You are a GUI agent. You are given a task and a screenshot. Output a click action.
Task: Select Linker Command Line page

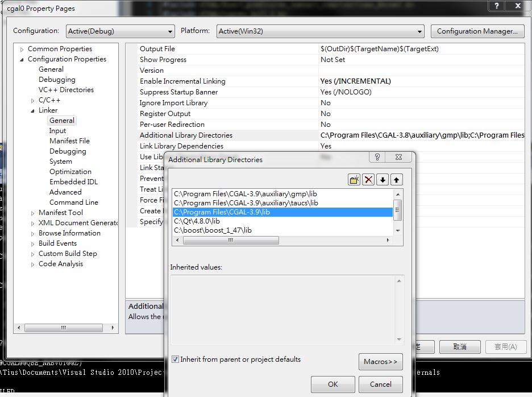coord(74,202)
